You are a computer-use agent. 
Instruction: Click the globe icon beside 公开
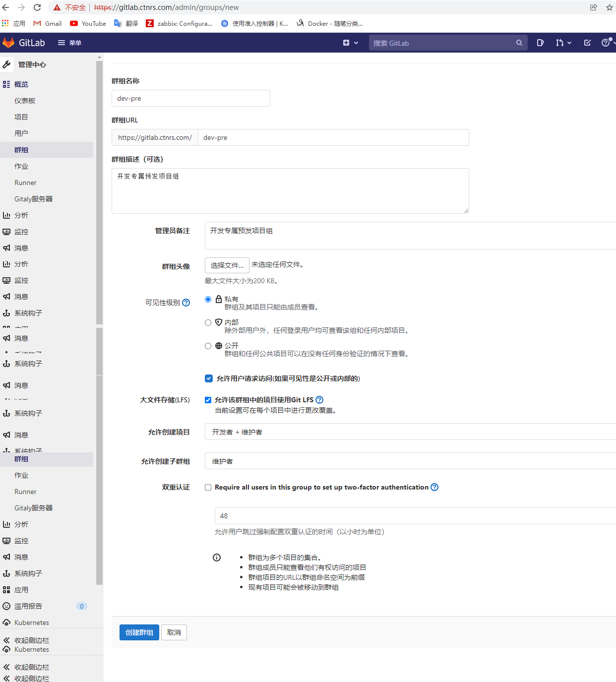coord(219,346)
